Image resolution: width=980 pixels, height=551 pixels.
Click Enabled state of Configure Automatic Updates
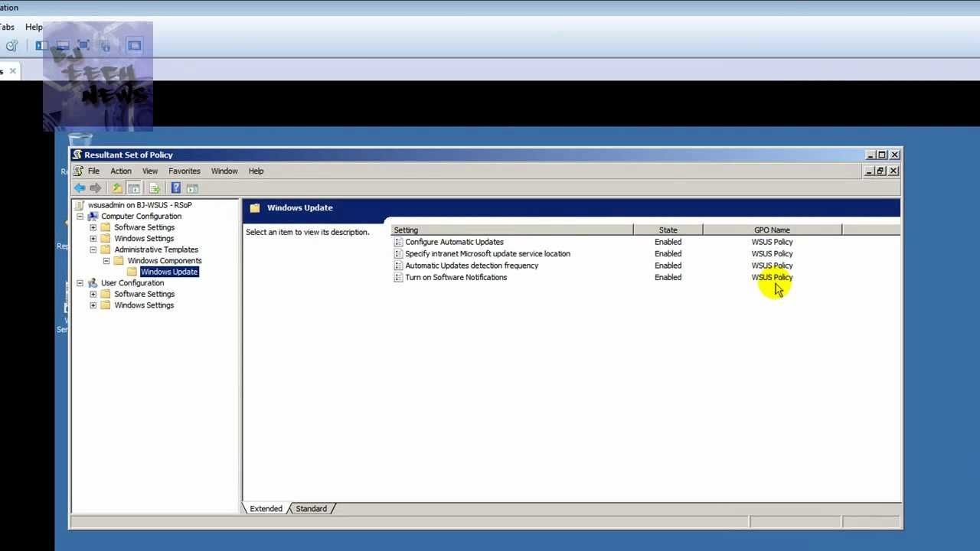(x=668, y=242)
